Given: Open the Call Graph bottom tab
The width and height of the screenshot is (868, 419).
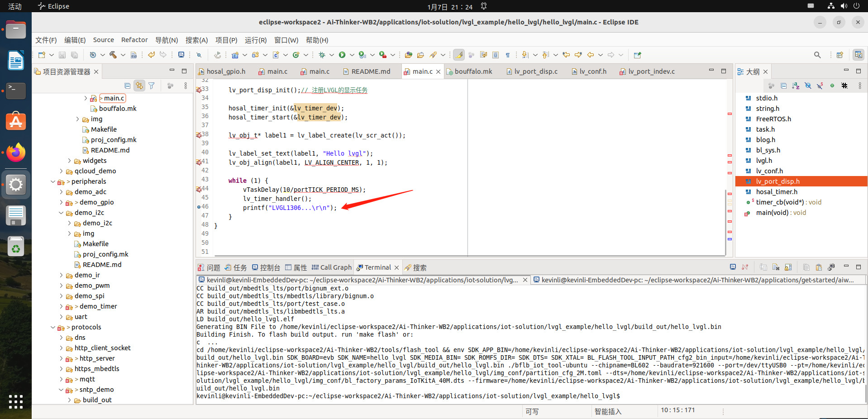Looking at the screenshot, I should pyautogui.click(x=332, y=267).
